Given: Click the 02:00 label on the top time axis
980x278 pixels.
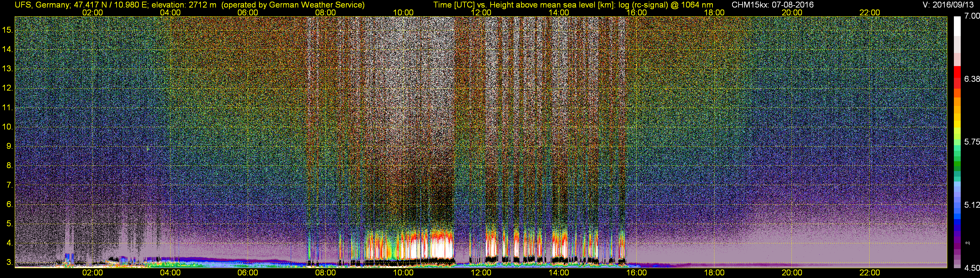Looking at the screenshot, I should pyautogui.click(x=92, y=12).
